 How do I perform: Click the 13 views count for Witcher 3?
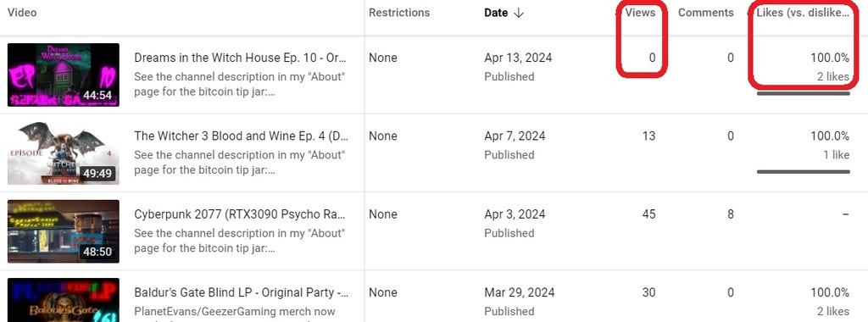click(648, 136)
